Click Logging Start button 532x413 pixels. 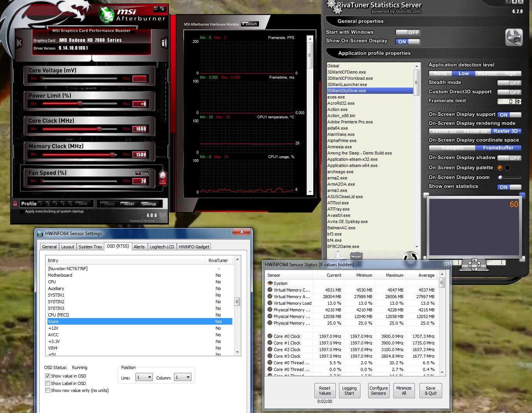coord(349,390)
